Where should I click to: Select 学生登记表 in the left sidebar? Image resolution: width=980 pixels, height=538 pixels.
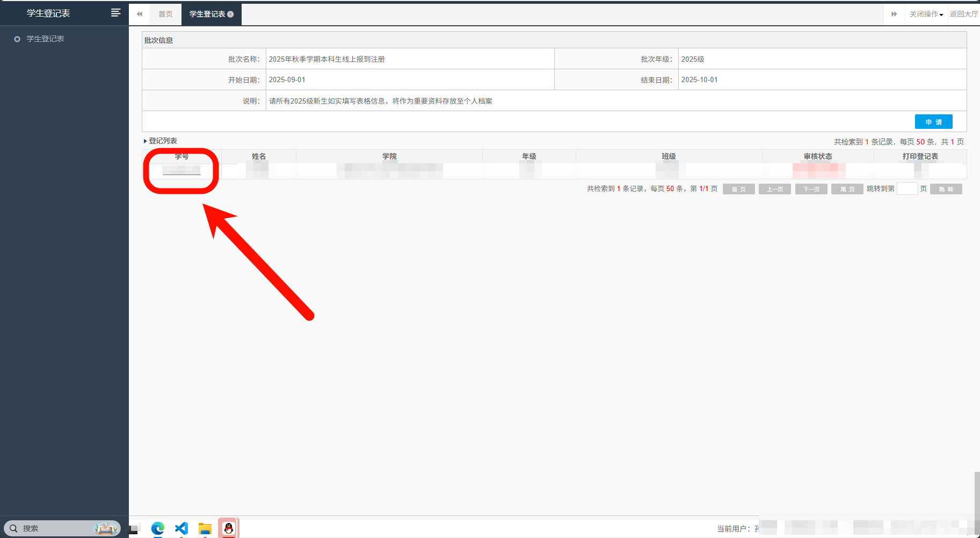pyautogui.click(x=45, y=39)
